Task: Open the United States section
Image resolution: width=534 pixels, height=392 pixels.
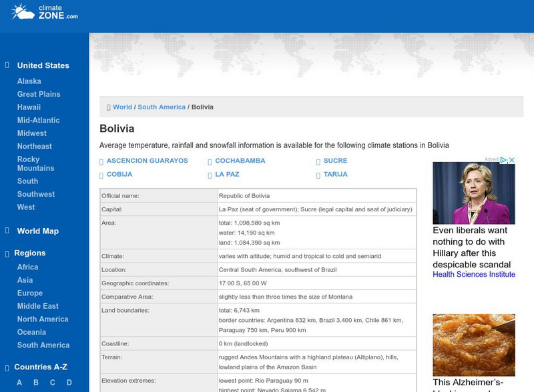Action: (43, 65)
